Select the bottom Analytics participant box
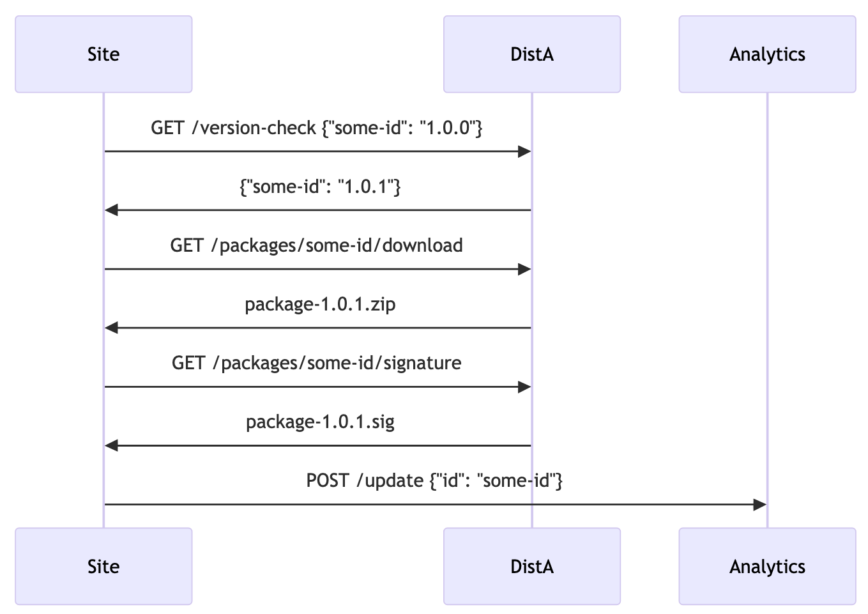The height and width of the screenshot is (614, 868). 766,566
